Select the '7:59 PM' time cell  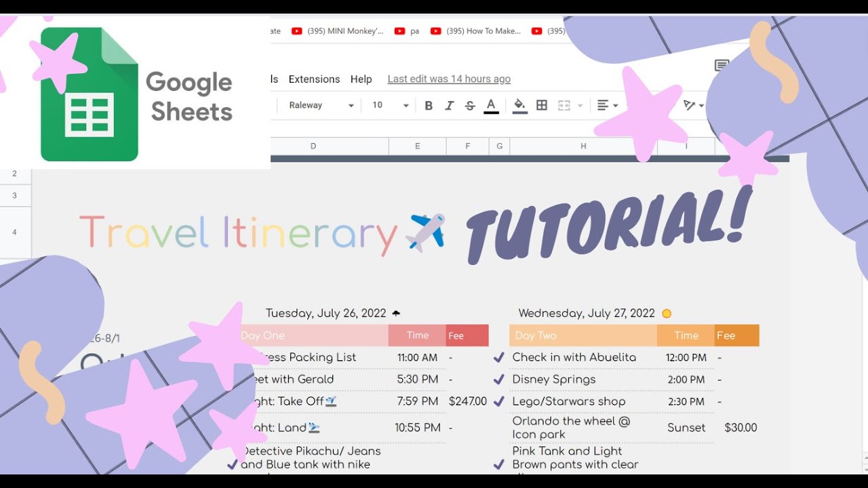417,401
